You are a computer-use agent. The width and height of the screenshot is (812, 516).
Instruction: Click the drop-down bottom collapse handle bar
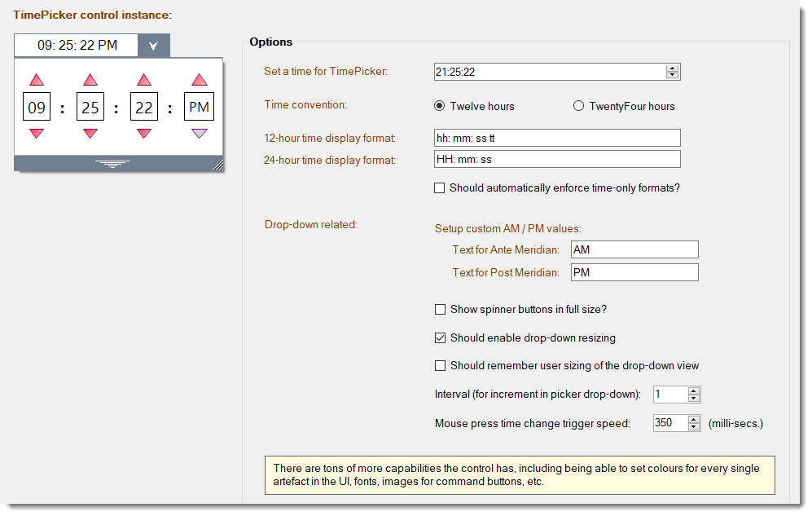[112, 164]
